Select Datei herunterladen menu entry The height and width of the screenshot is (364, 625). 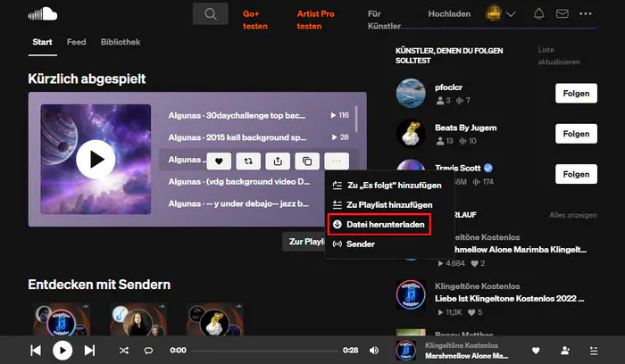pos(379,225)
